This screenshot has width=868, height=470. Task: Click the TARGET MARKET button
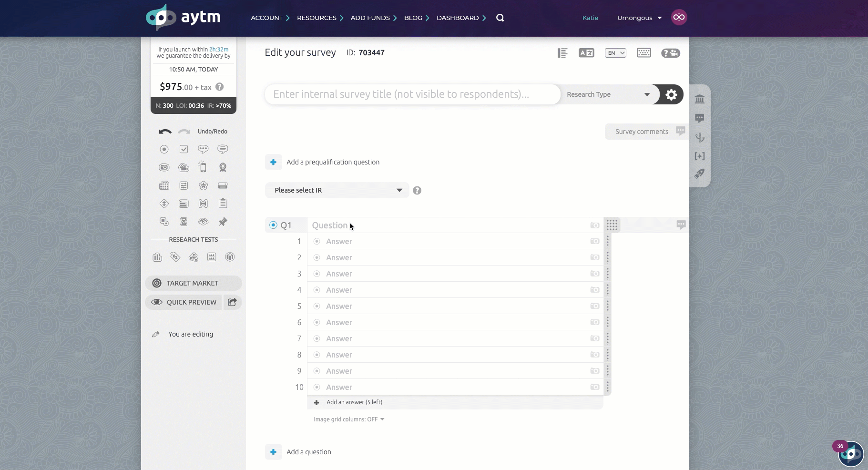[x=193, y=283]
